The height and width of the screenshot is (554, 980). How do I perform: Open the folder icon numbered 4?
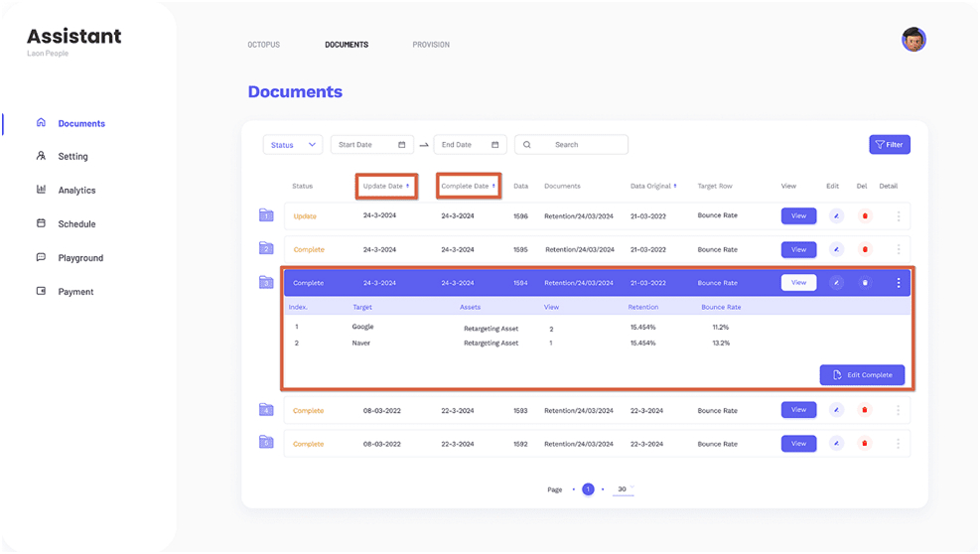266,410
